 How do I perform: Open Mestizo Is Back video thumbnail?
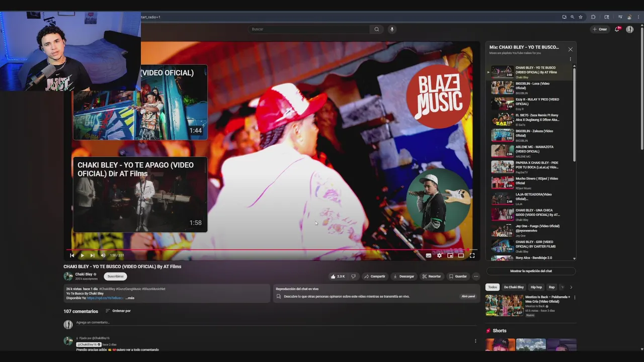tap(504, 305)
